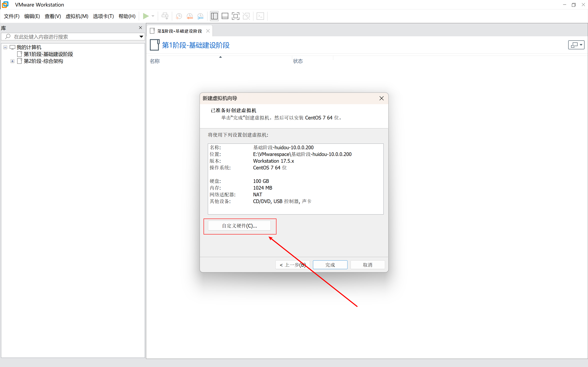Enter full screen mode icon

pyautogui.click(x=235, y=16)
